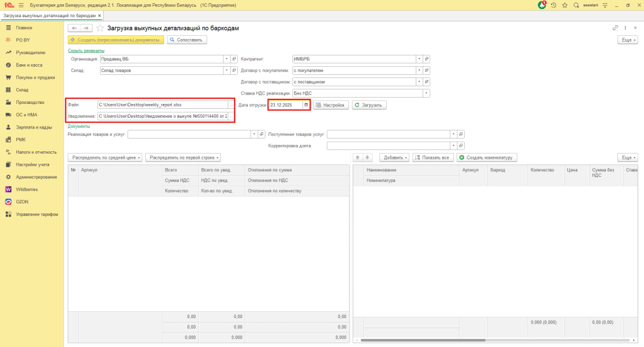The height and width of the screenshot is (347, 644).
Task: Open the notifications bell in the top bar
Action: click(542, 4)
